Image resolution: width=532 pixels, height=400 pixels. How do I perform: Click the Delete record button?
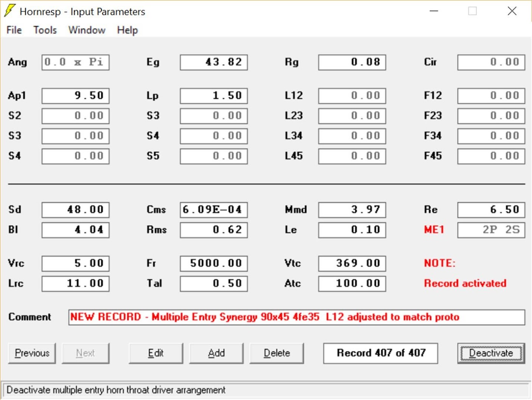pos(277,353)
